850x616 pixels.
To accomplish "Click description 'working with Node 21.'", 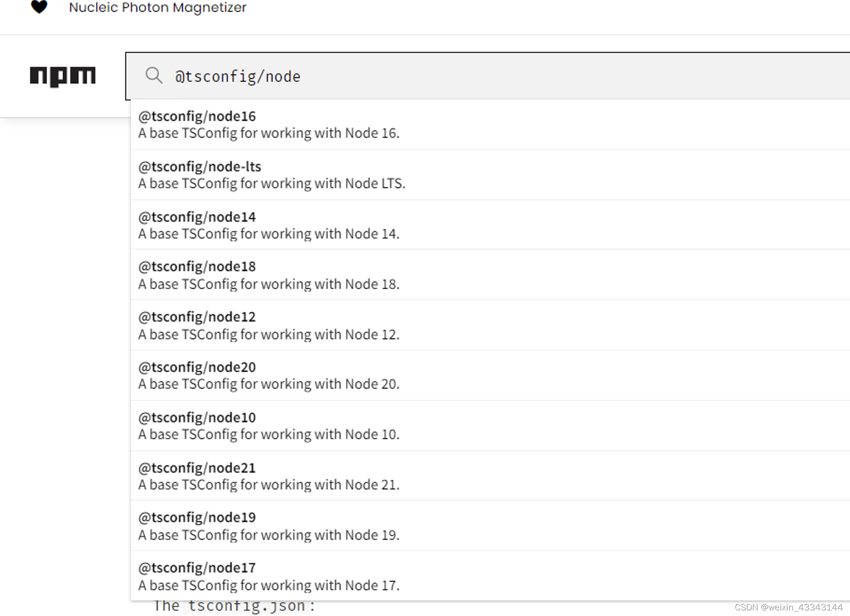I will 330,485.
